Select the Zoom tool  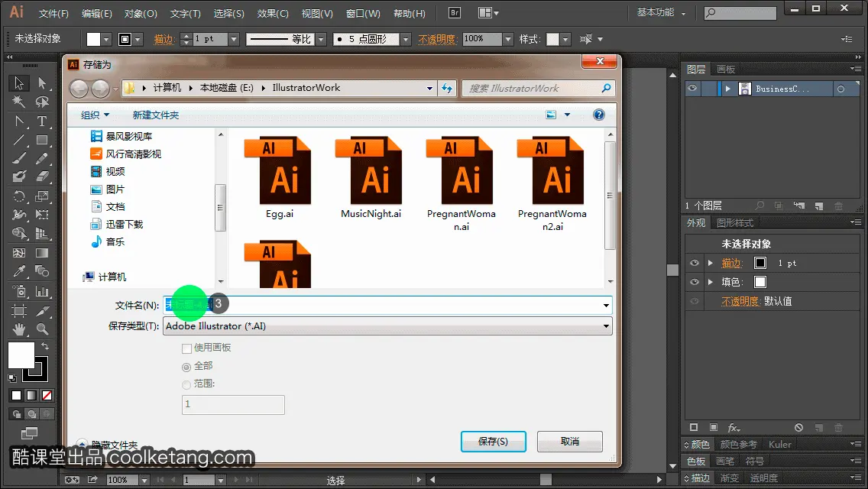pos(42,329)
